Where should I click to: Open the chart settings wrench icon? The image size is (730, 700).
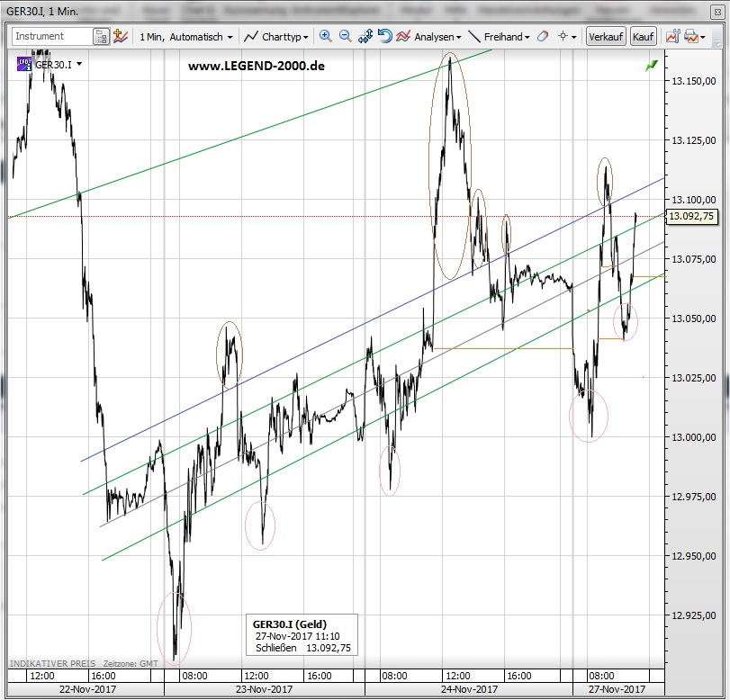point(672,36)
